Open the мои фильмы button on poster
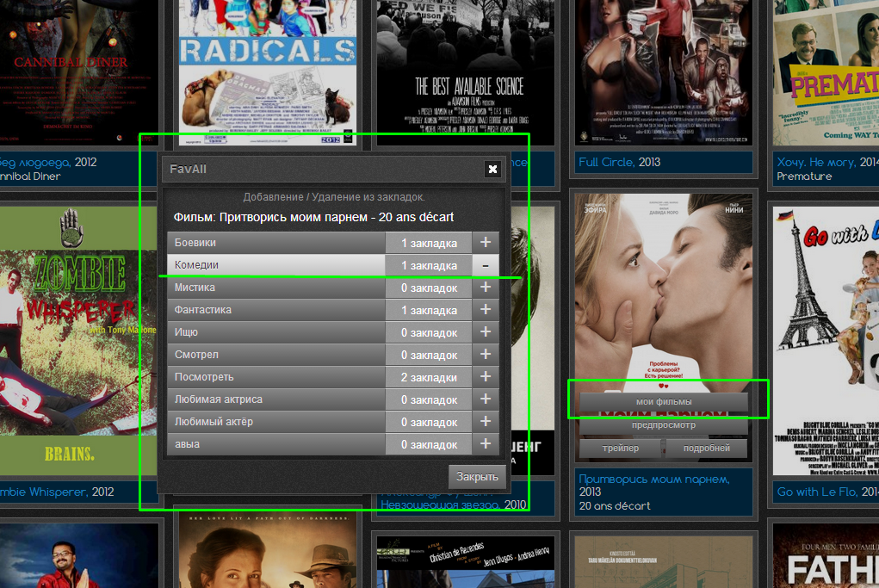Viewport: 879px width, 588px height. click(x=664, y=402)
